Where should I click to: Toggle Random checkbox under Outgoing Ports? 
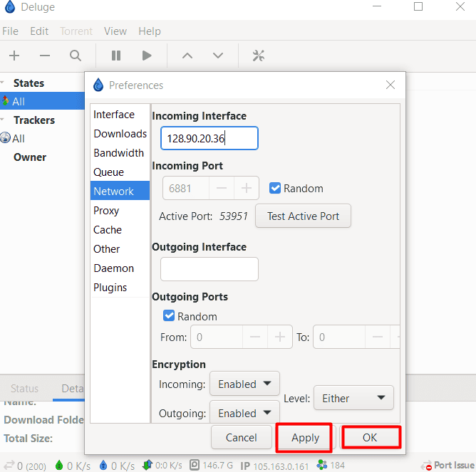point(170,316)
